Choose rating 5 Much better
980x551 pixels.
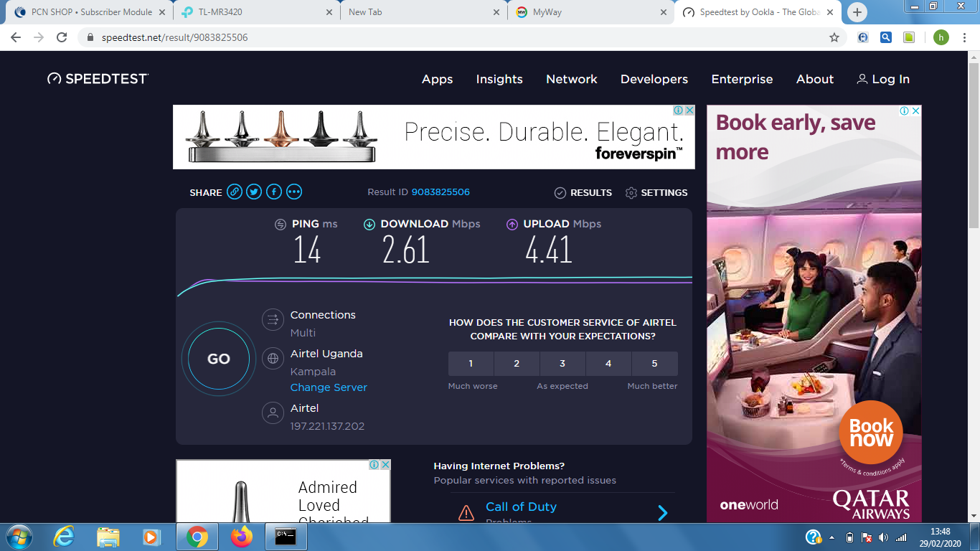tap(654, 364)
